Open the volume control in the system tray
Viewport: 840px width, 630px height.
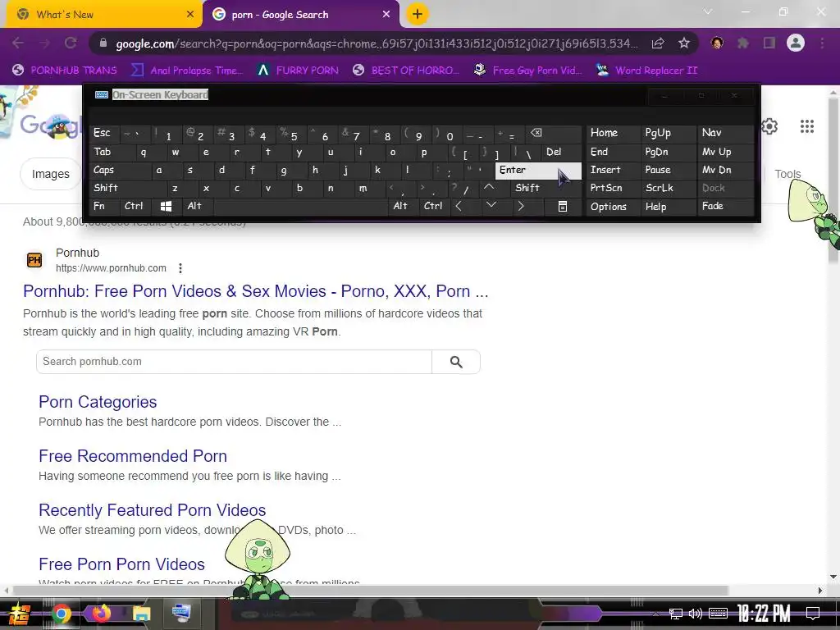pos(696,614)
